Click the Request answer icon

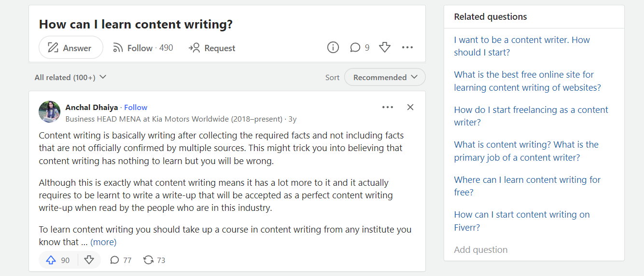tap(194, 48)
